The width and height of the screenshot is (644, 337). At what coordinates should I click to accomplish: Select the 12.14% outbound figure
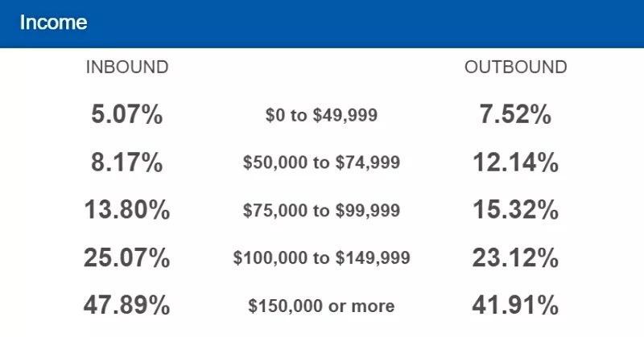pos(515,163)
